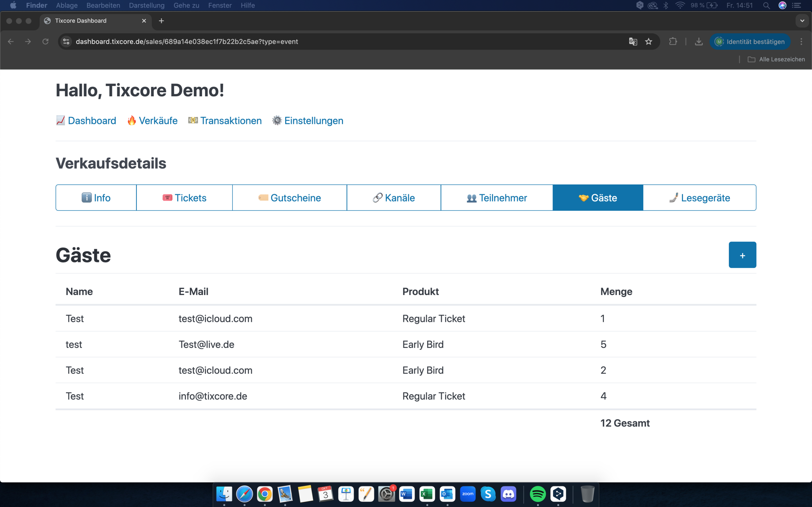This screenshot has height=507, width=812.
Task: Open Spotify from the dock
Action: (538, 494)
